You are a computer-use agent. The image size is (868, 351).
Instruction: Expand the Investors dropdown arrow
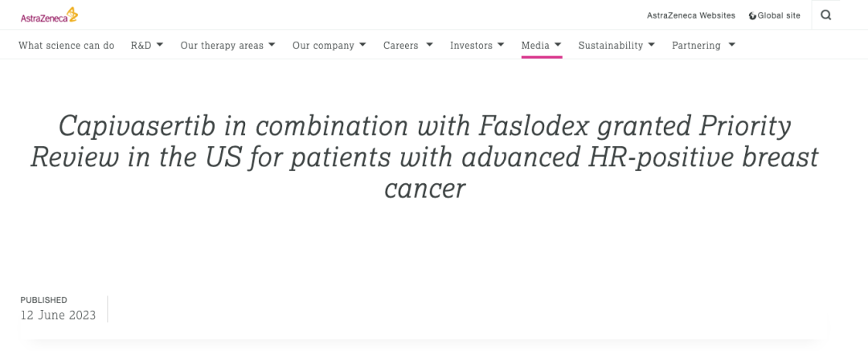501,45
